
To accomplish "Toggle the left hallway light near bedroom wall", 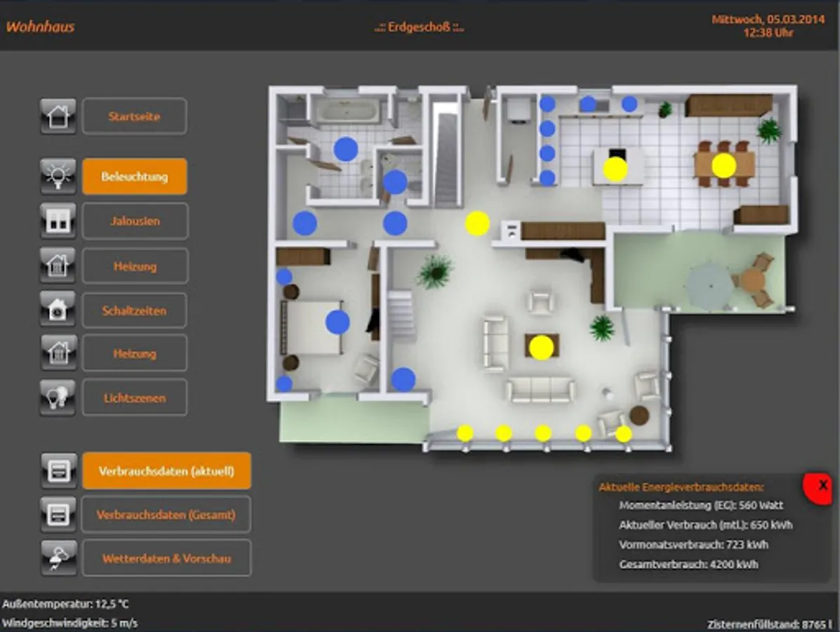I will point(305,223).
